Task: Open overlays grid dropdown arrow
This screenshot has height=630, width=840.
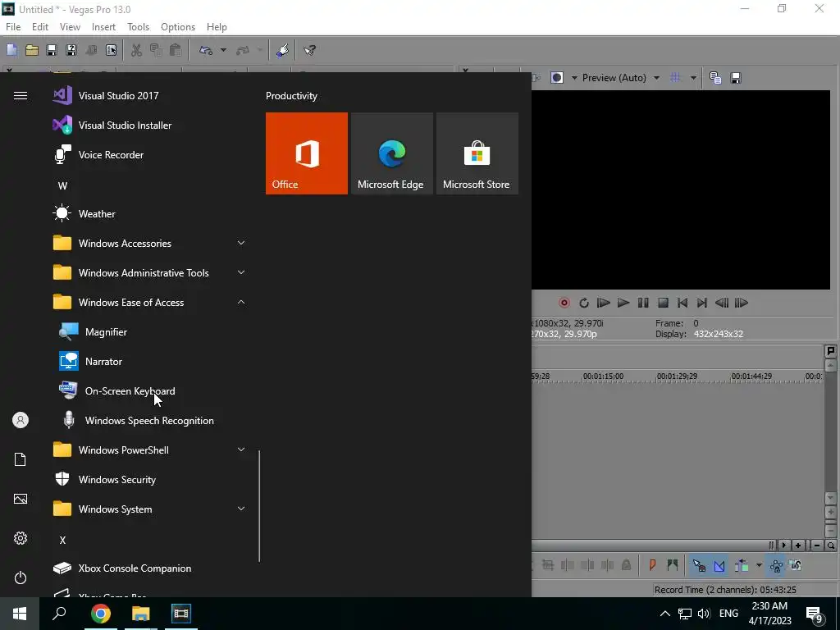Action: [x=693, y=78]
